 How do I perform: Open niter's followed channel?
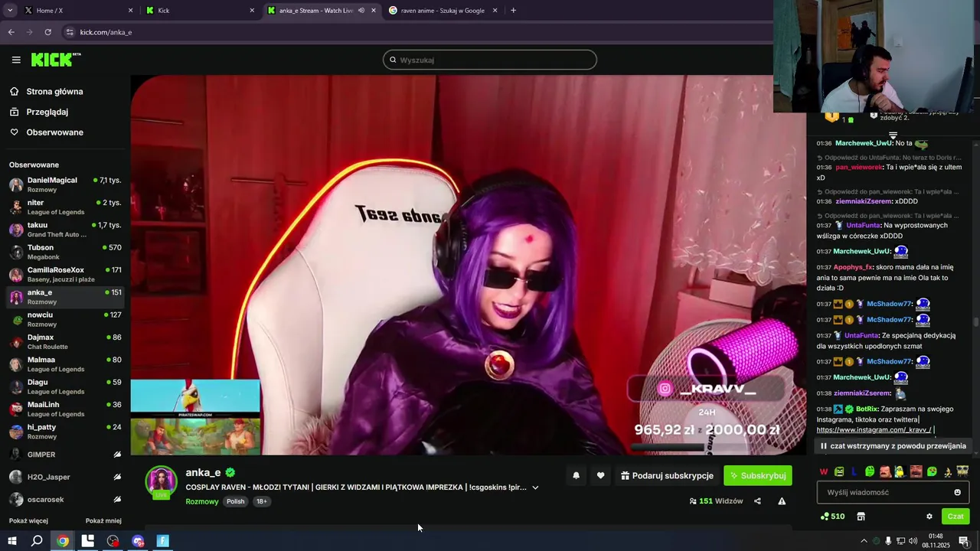(x=65, y=207)
